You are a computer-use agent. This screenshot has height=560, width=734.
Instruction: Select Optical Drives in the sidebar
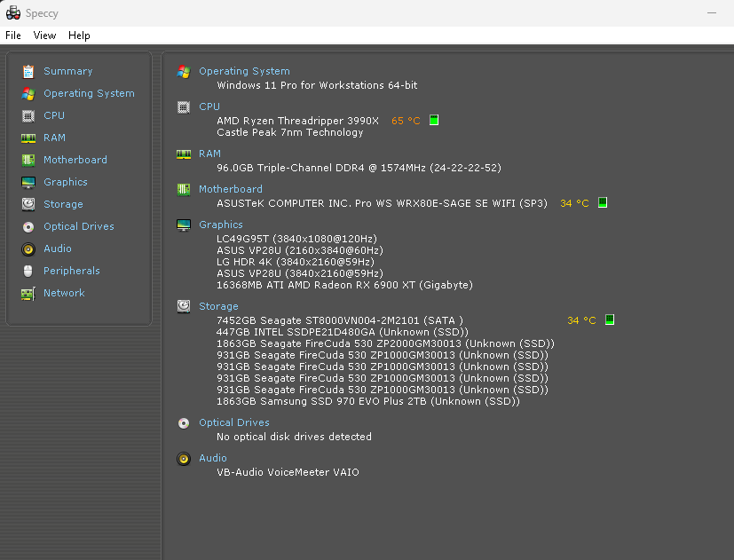[x=79, y=226]
